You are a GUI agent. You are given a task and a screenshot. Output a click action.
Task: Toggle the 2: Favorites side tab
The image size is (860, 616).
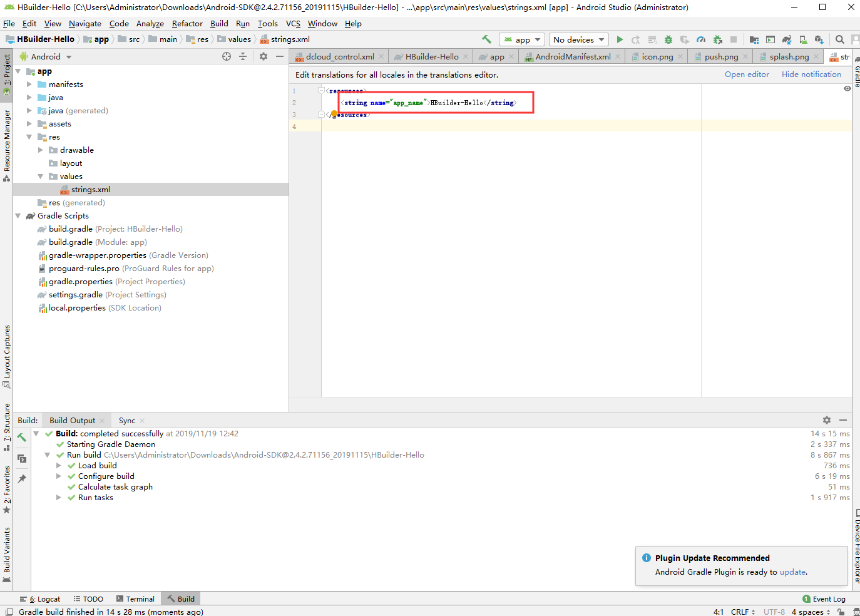click(x=7, y=490)
